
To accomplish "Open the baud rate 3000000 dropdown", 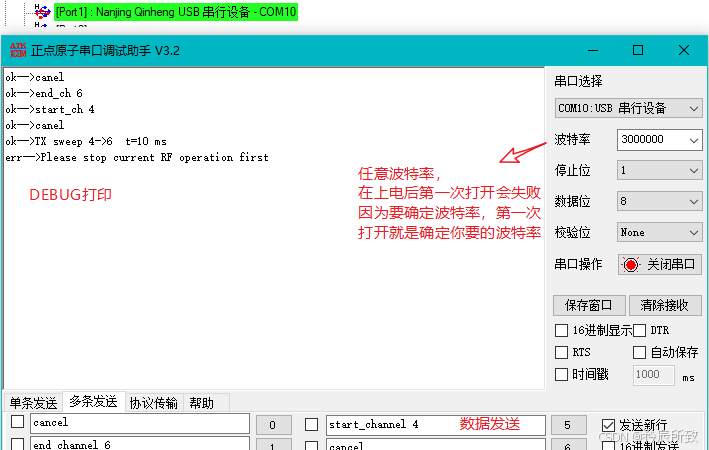I will 659,140.
